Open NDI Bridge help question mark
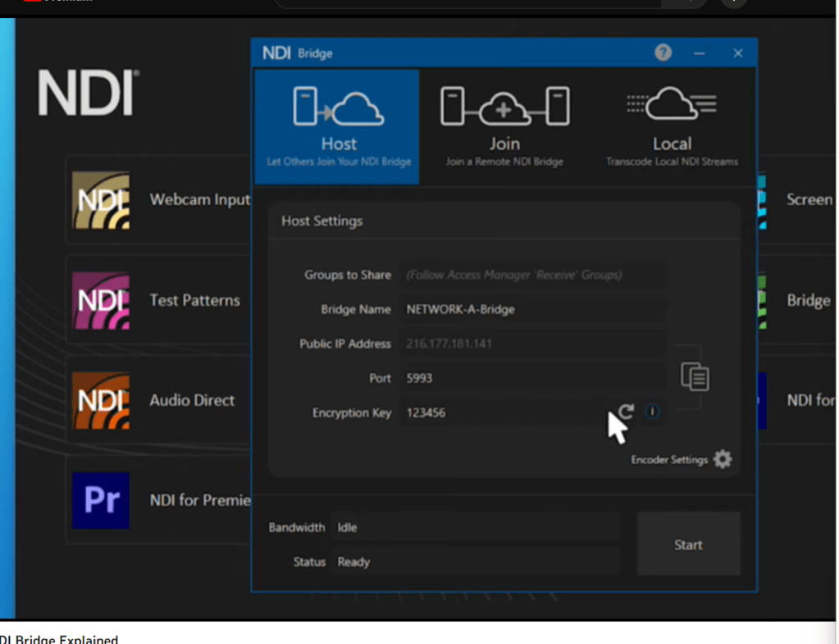The width and height of the screenshot is (839, 644). coord(663,53)
